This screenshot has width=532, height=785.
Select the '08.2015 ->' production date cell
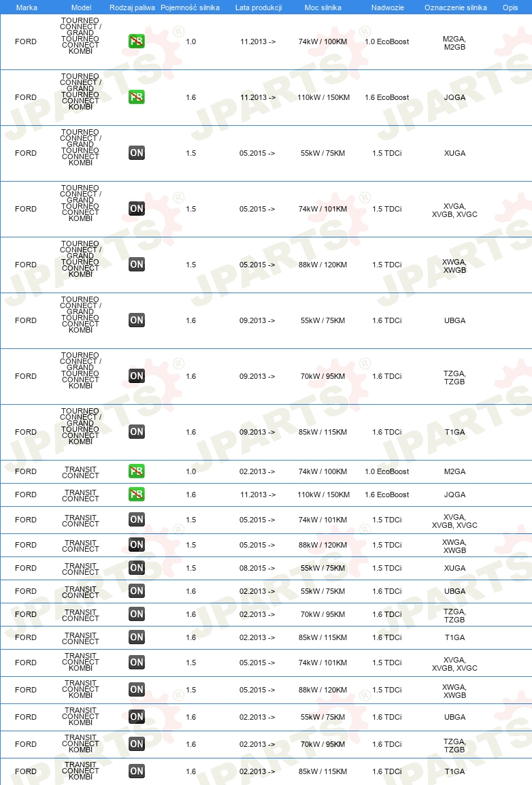click(257, 568)
